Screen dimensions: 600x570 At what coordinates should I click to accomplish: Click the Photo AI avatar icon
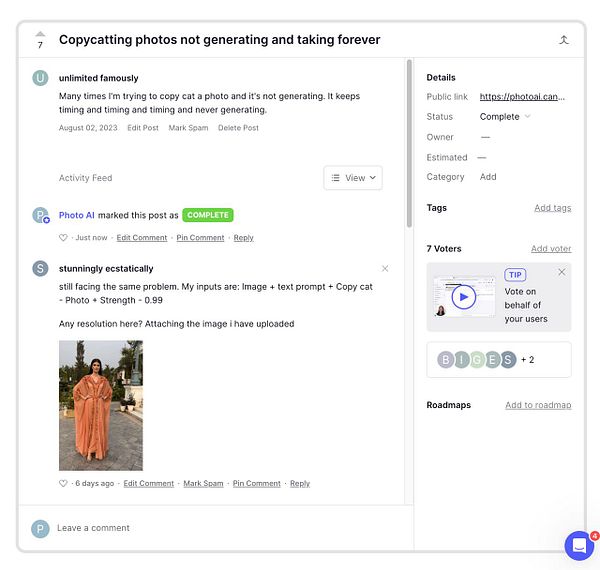coord(41,215)
